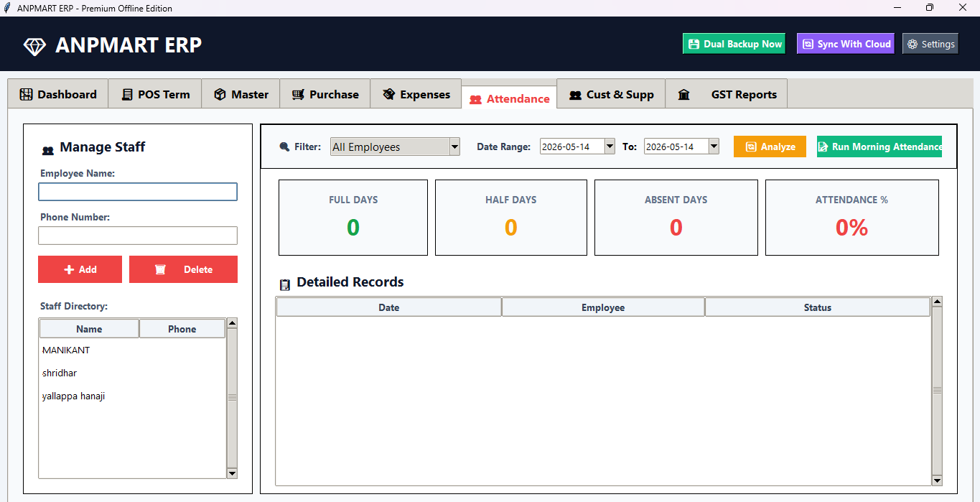
Task: Click the Delete staff button
Action: [x=183, y=269]
